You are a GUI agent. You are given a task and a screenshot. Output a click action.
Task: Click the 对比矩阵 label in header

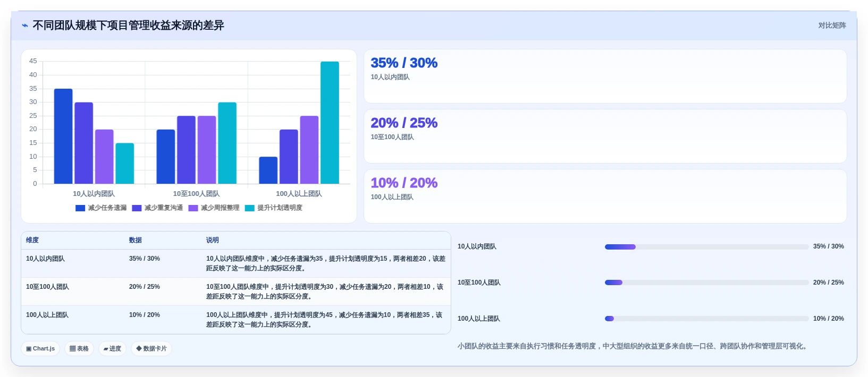(832, 25)
